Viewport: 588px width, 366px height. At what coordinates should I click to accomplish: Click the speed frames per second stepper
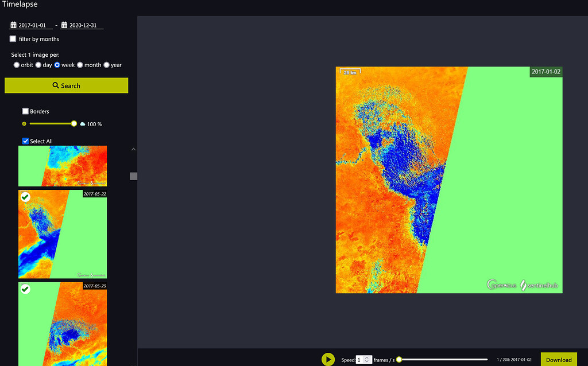[x=366, y=360]
